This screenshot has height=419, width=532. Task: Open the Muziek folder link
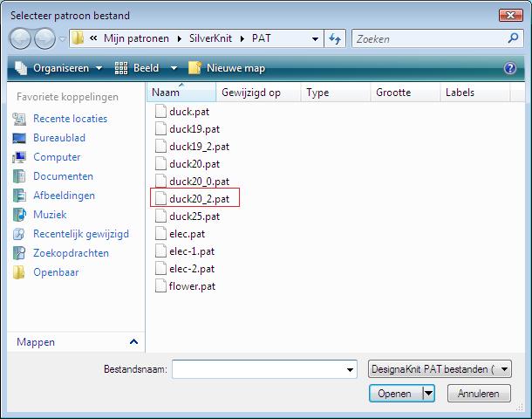pos(50,215)
